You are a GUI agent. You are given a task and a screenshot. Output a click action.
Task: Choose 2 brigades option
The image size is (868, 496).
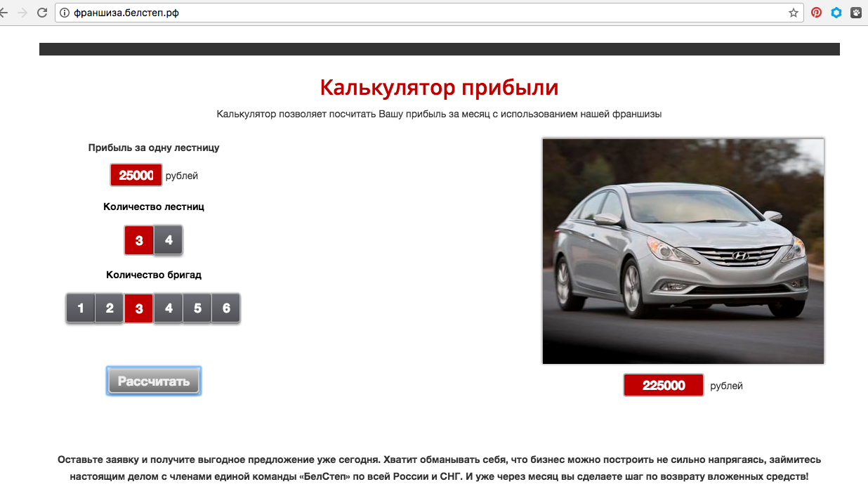[x=110, y=308]
